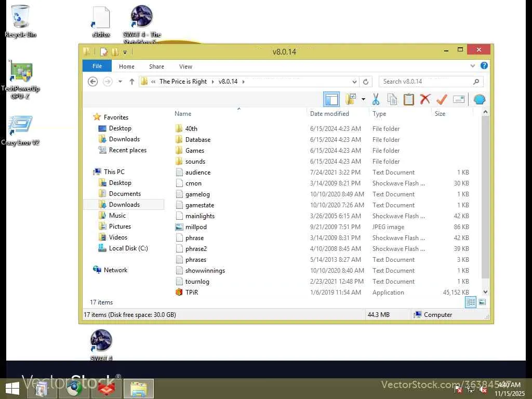Expand the chevron after The Price is Right breadcrumb
Screen dimensions: 532x399
212,82
